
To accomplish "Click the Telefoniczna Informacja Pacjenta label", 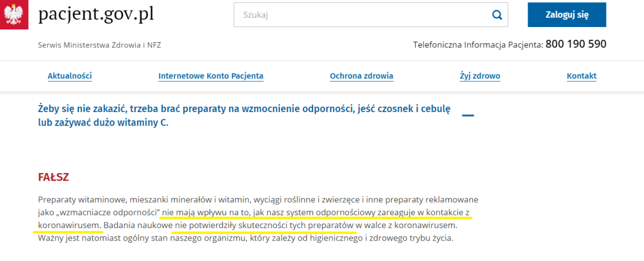I will [x=478, y=45].
